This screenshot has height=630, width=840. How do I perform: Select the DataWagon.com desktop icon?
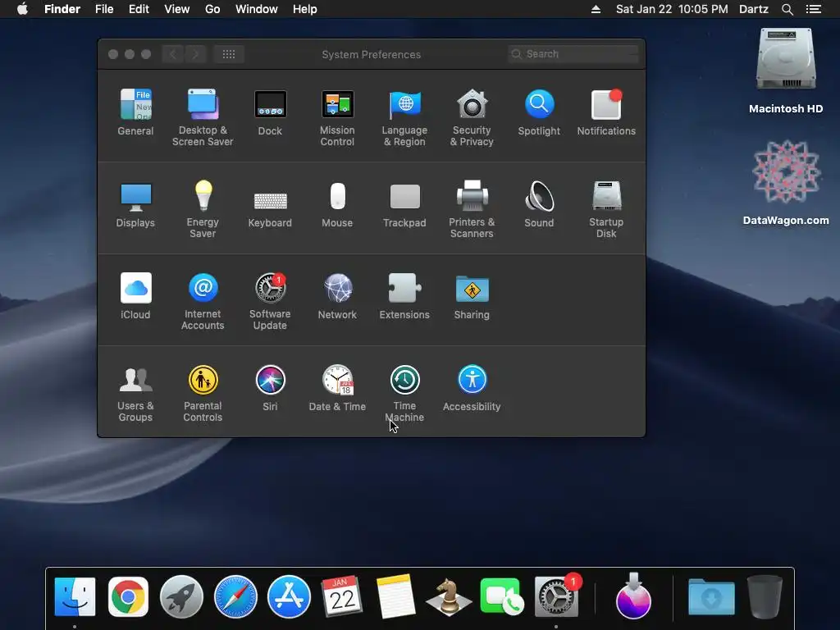pos(786,182)
